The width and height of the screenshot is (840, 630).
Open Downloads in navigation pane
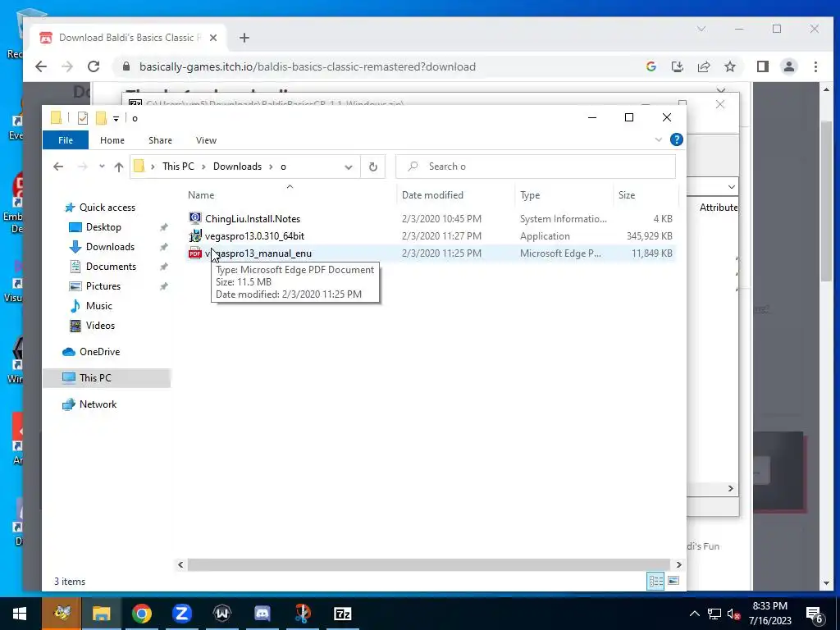[110, 247]
